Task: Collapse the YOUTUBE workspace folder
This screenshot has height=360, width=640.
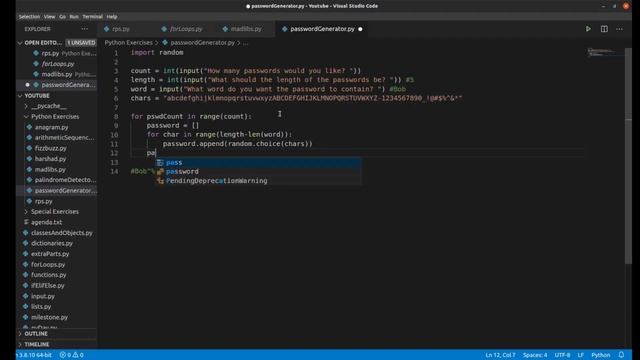Action: click(20, 96)
